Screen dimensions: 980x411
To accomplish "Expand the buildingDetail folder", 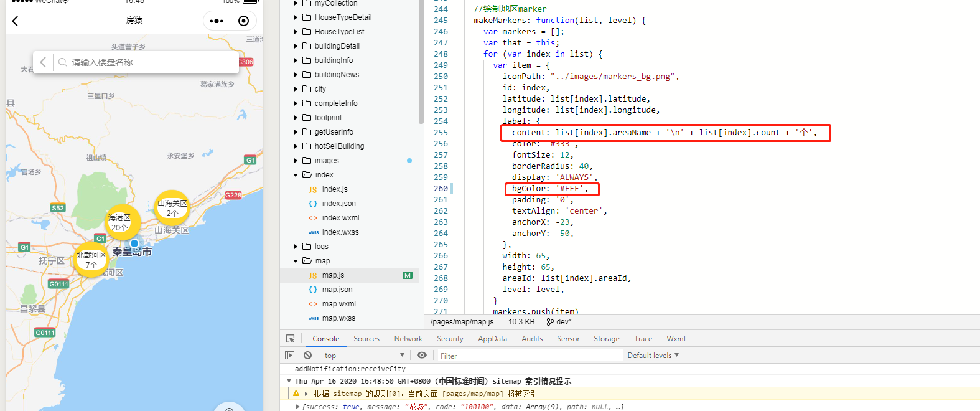I will (x=296, y=46).
